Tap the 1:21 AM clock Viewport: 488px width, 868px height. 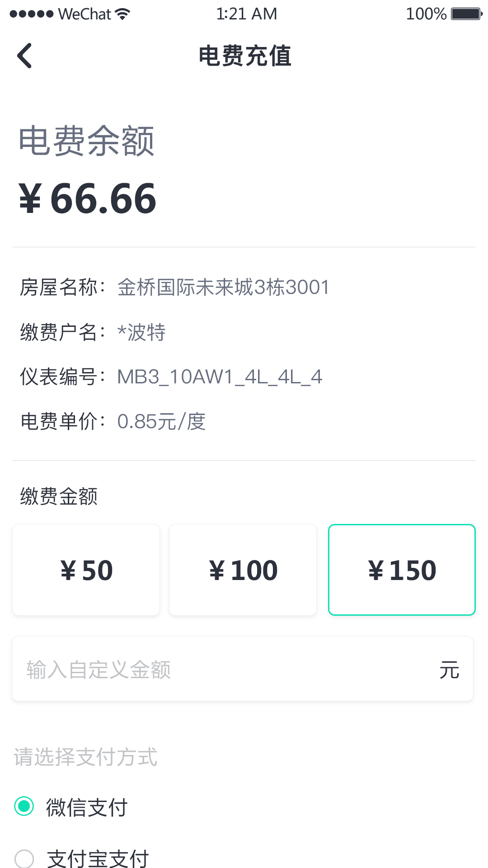[246, 14]
